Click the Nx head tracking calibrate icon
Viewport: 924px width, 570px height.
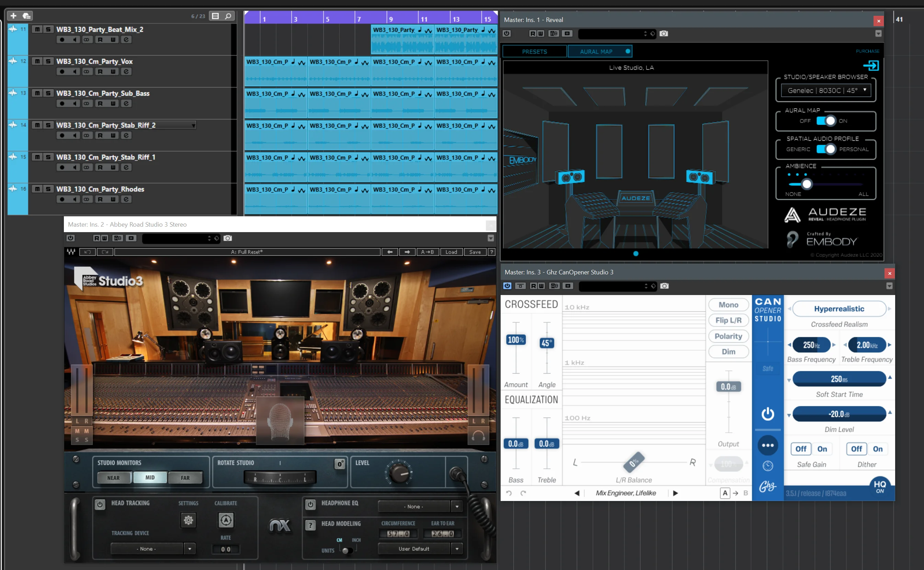tap(226, 520)
